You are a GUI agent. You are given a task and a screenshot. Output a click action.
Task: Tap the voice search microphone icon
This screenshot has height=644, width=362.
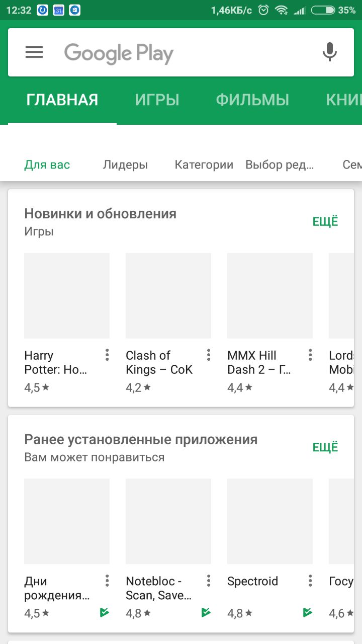[x=329, y=52]
